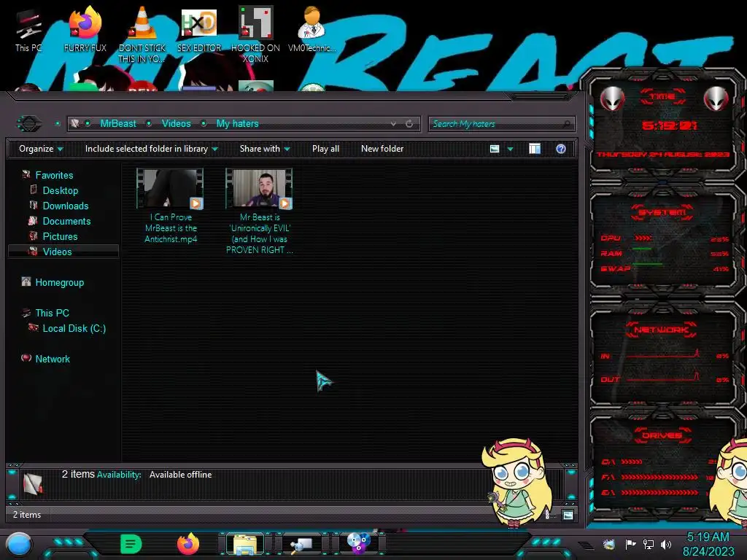Viewport: 747px width, 560px height.
Task: Open the FURRY FUX Firefox shortcut
Action: pyautogui.click(x=85, y=29)
